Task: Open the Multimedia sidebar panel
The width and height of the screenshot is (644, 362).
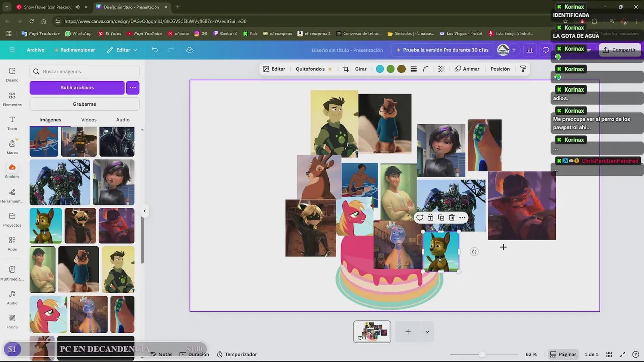Action: coord(12,273)
